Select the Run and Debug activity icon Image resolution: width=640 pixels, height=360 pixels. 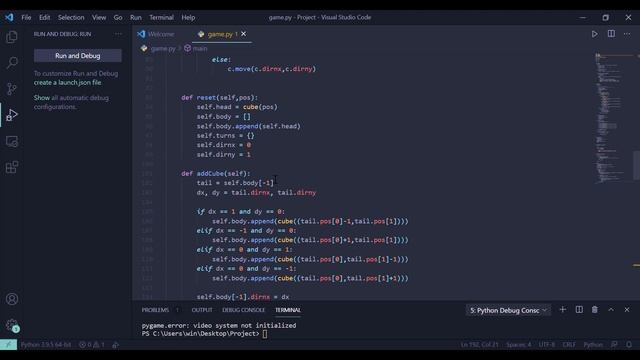point(12,115)
